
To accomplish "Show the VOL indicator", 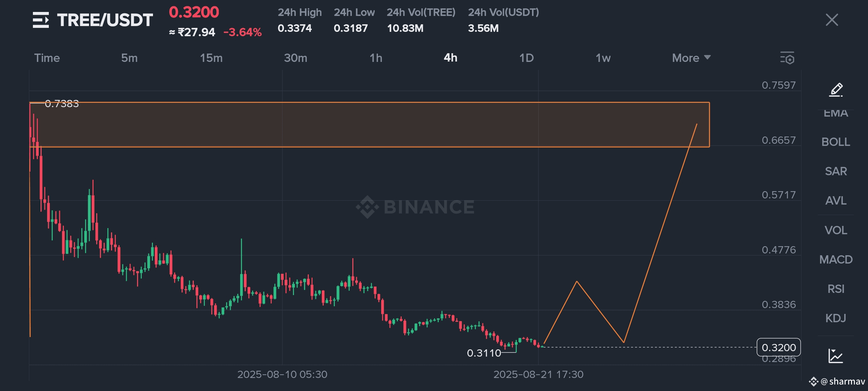I will click(835, 230).
